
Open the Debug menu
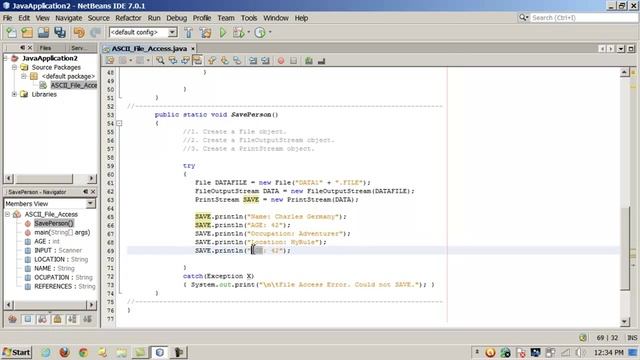tap(176, 18)
